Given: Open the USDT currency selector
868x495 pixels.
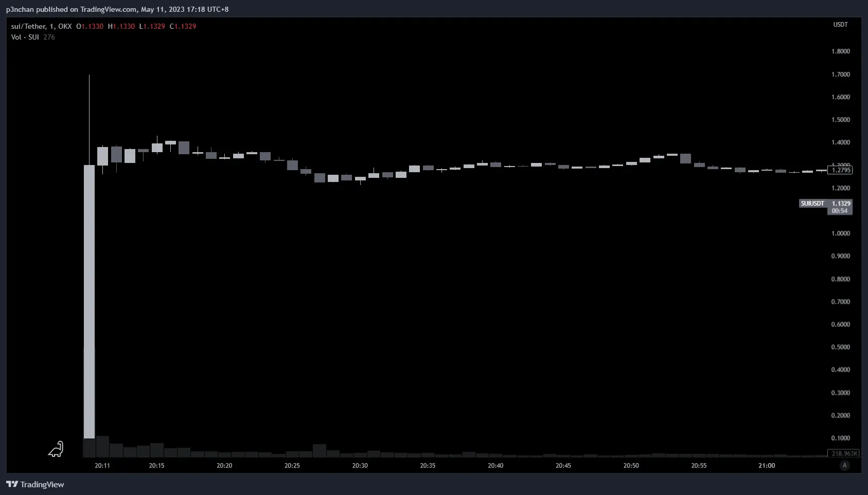Looking at the screenshot, I should 840,25.
